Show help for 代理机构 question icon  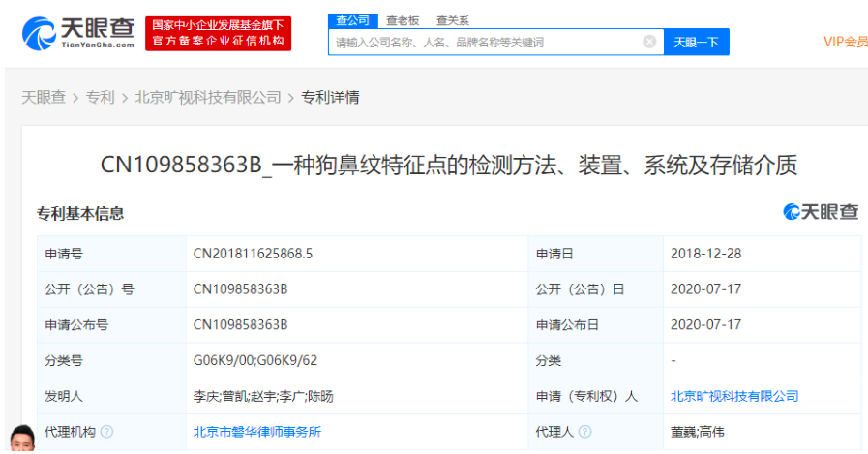pyautogui.click(x=106, y=432)
